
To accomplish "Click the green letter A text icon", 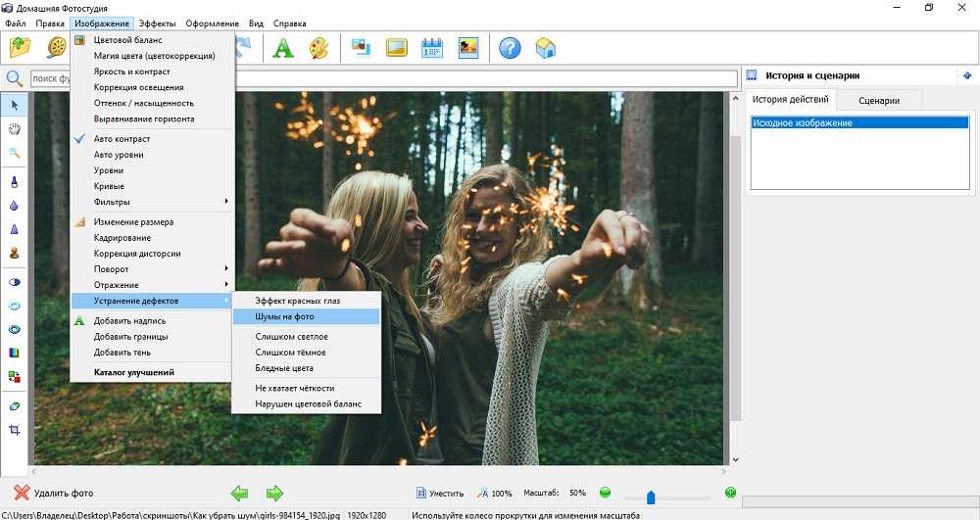I will pyautogui.click(x=283, y=47).
